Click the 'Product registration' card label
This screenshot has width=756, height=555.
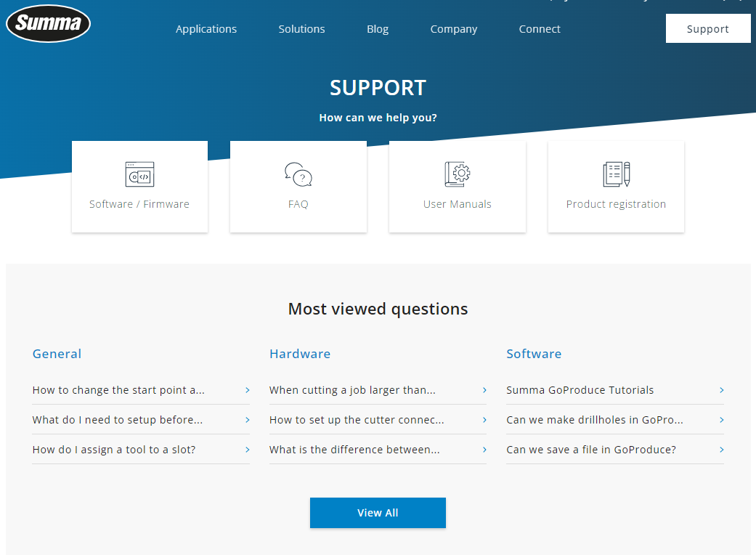[616, 204]
